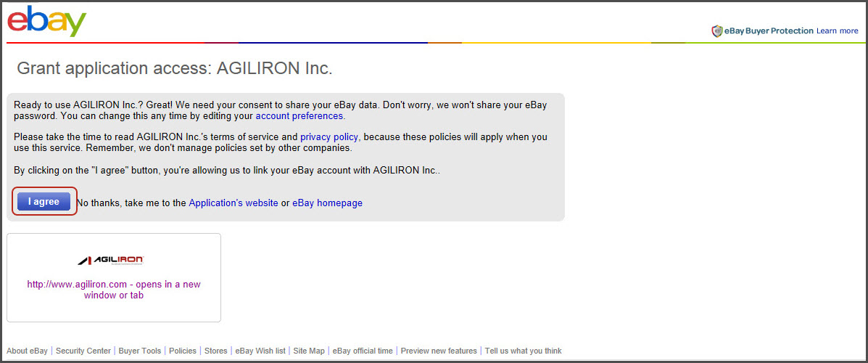This screenshot has width=868, height=363.
Task: Click the 'No thanks, take me to the' text
Action: pos(131,203)
